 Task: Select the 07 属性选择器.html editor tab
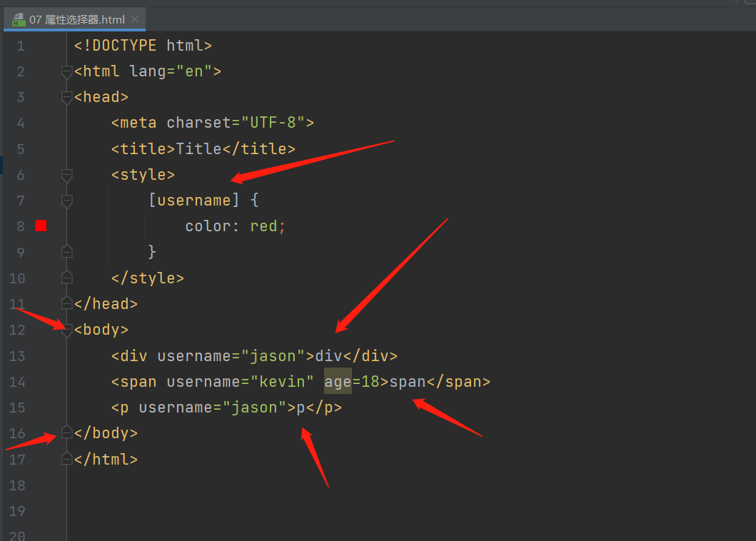74,19
